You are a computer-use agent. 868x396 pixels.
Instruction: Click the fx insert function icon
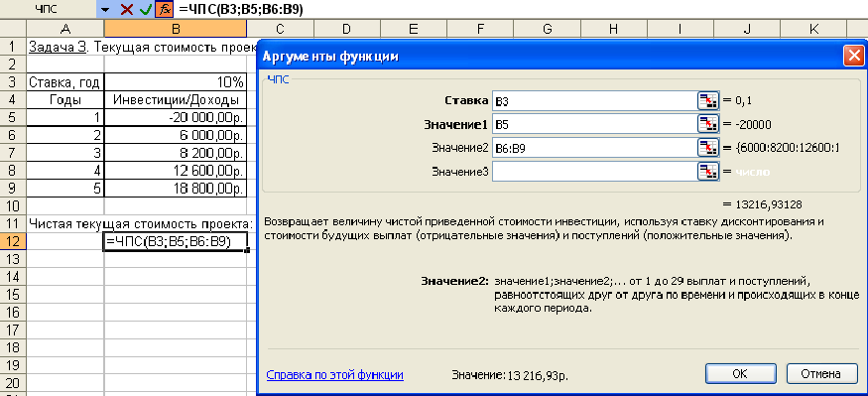pyautogui.click(x=164, y=9)
